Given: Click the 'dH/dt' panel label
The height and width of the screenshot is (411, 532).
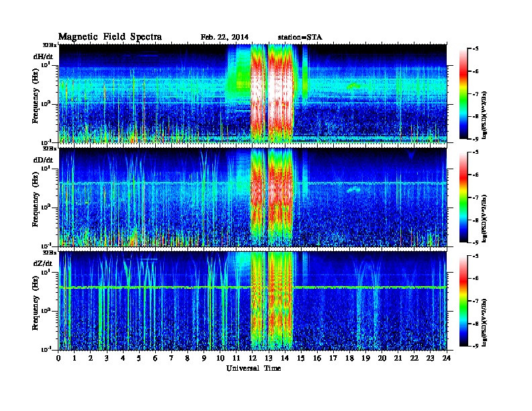Looking at the screenshot, I should [x=43, y=56].
